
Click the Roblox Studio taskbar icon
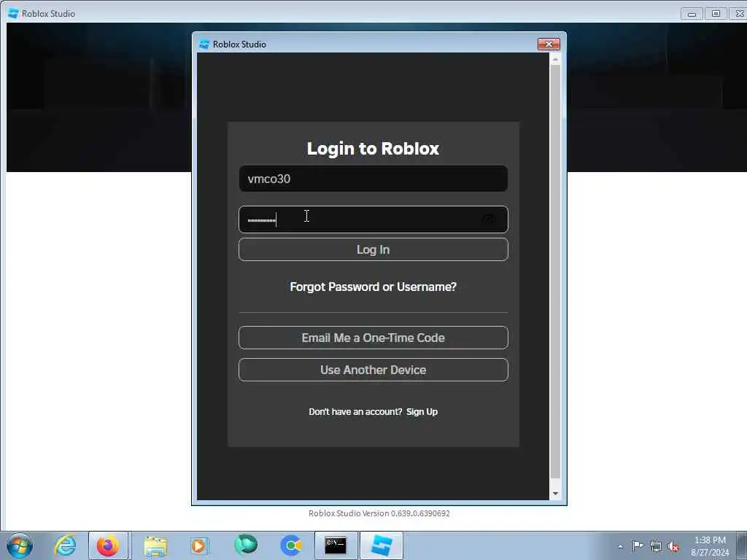(381, 545)
